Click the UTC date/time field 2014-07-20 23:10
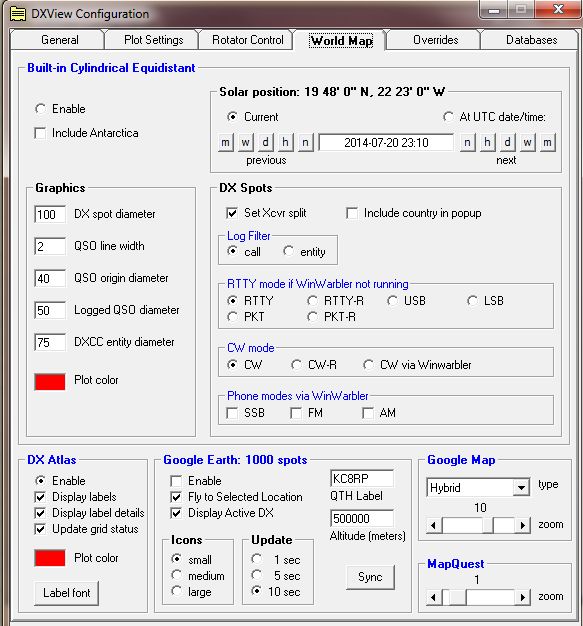The image size is (583, 626). click(x=386, y=143)
